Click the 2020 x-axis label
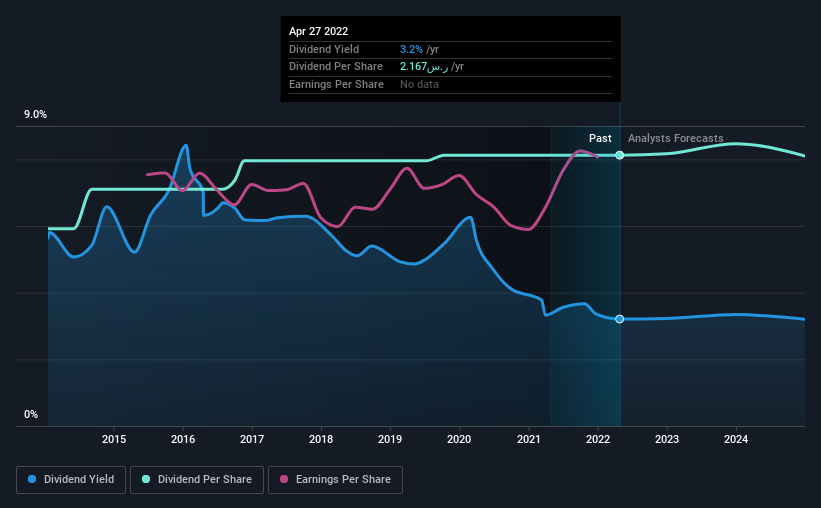The height and width of the screenshot is (508, 821). [459, 439]
